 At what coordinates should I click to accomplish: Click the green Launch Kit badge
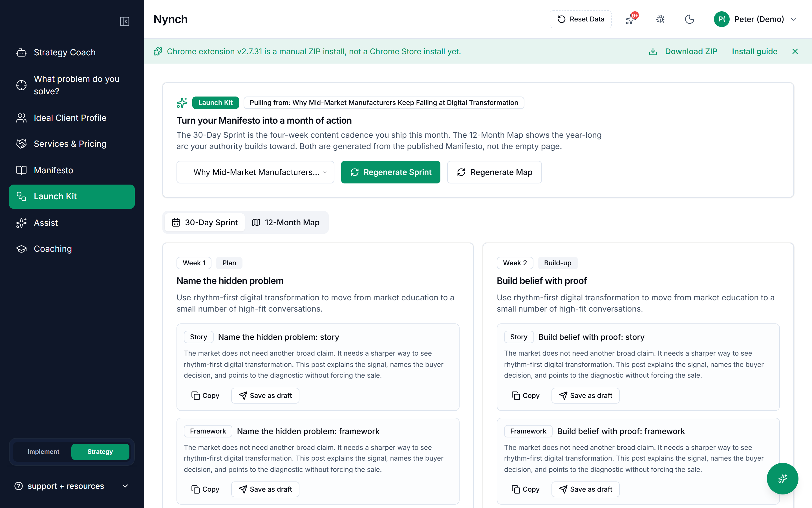point(215,103)
